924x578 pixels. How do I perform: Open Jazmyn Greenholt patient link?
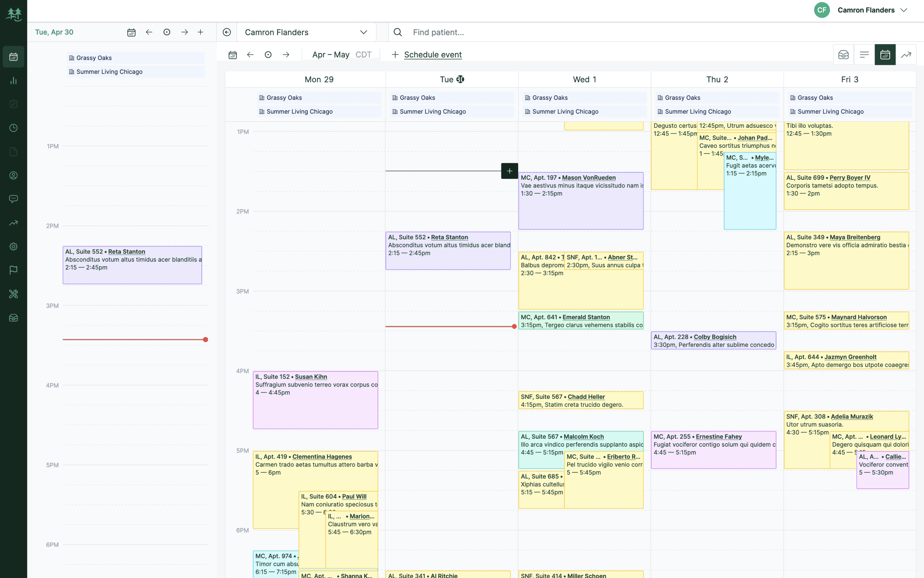tap(850, 357)
